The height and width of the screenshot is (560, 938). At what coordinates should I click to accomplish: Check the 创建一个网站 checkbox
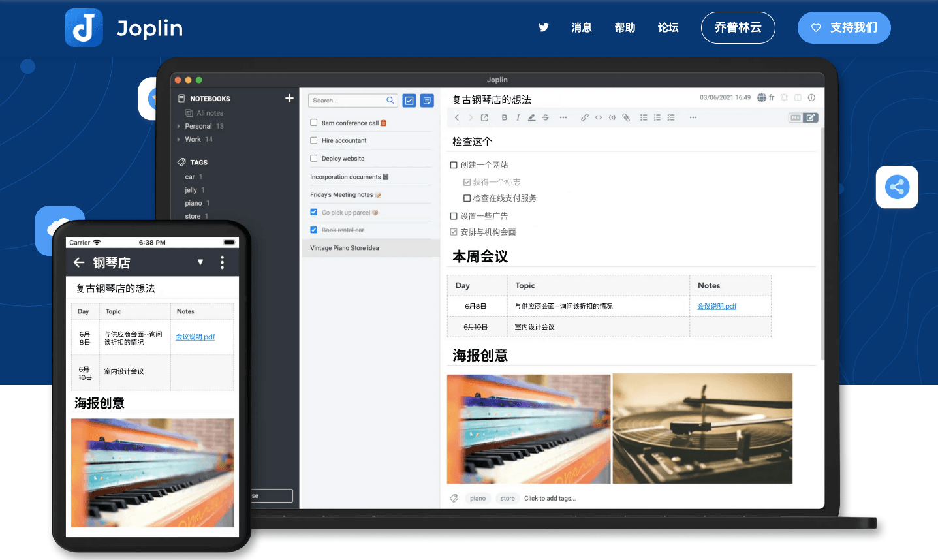click(454, 165)
